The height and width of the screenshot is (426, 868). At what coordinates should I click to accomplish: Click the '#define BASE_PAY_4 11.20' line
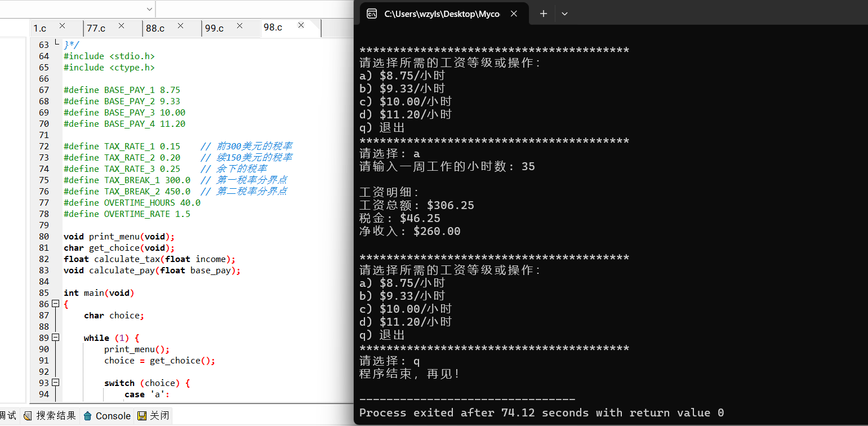pos(124,124)
